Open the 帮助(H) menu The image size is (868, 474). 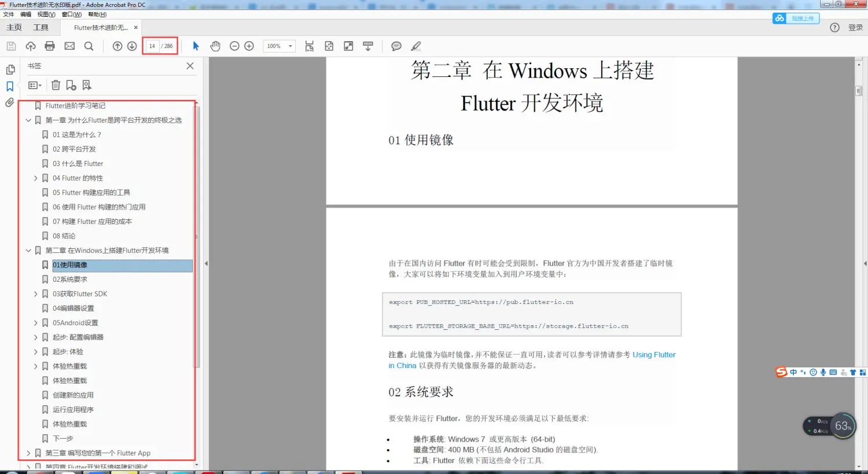coord(97,14)
